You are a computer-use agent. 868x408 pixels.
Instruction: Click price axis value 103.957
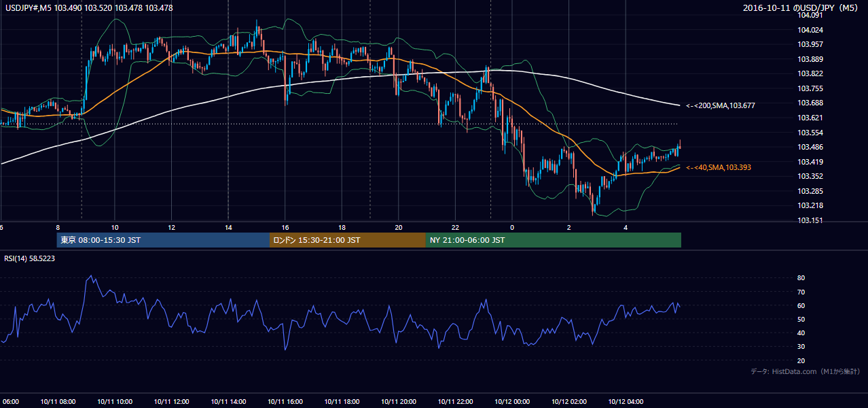click(810, 44)
